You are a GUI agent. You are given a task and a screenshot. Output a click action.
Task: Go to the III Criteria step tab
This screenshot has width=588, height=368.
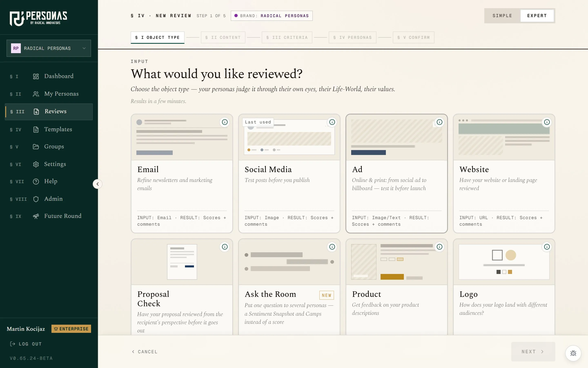[287, 37]
